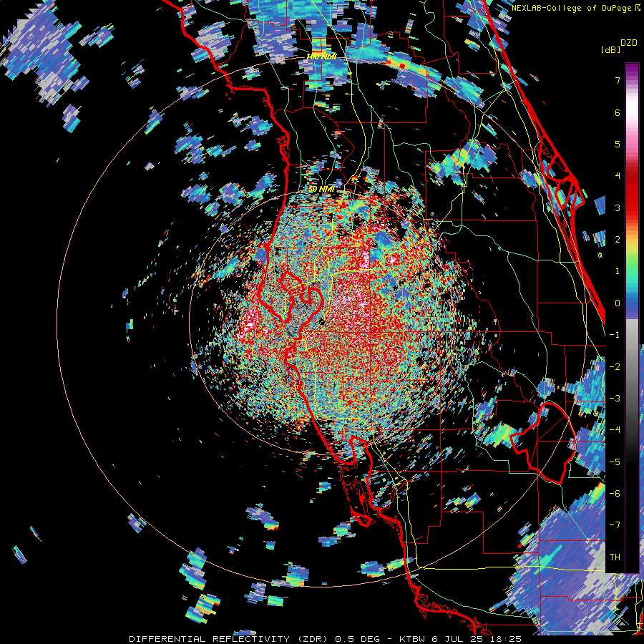
Task: Click the [dB] units label
Action: coord(610,49)
